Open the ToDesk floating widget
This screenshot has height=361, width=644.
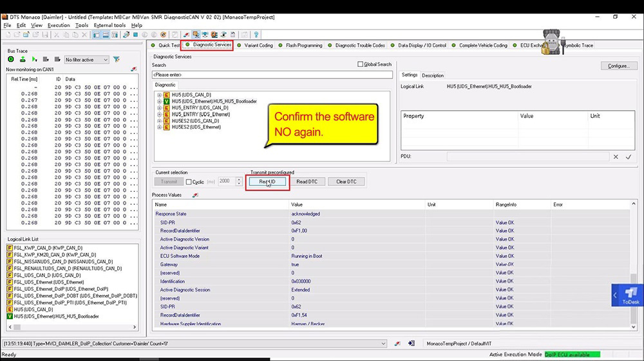(x=630, y=295)
